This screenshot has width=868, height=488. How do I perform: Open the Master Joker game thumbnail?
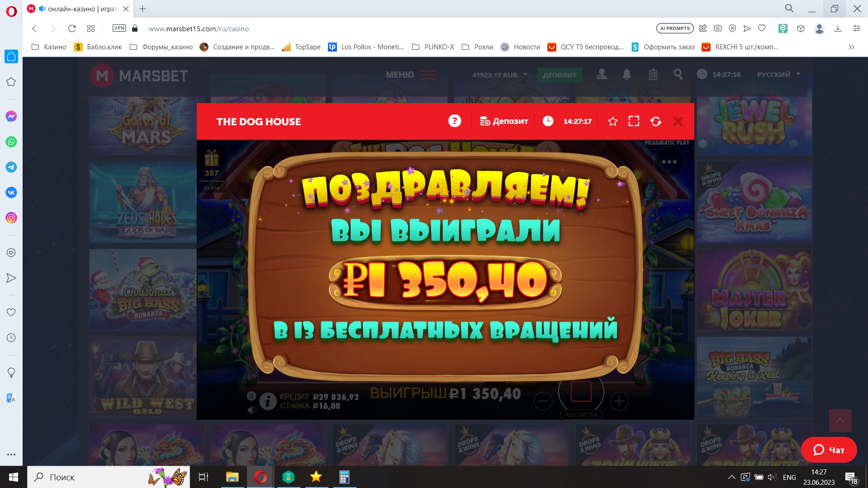[x=754, y=289]
